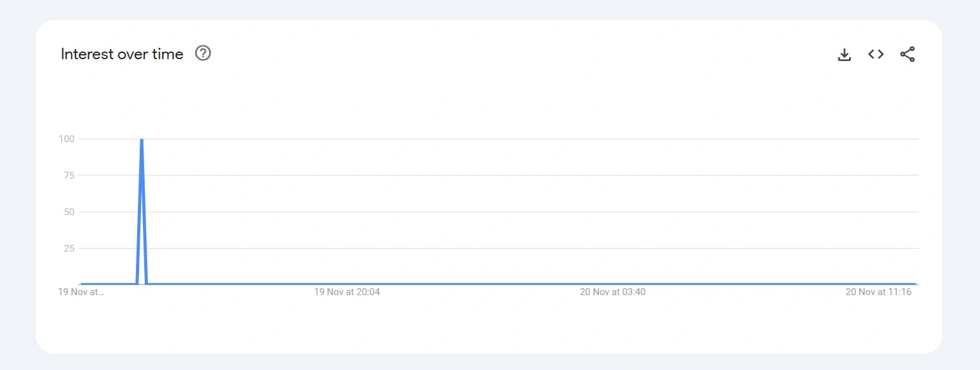Click the spike peak at 100
Screen dimensions: 980x370
142,139
